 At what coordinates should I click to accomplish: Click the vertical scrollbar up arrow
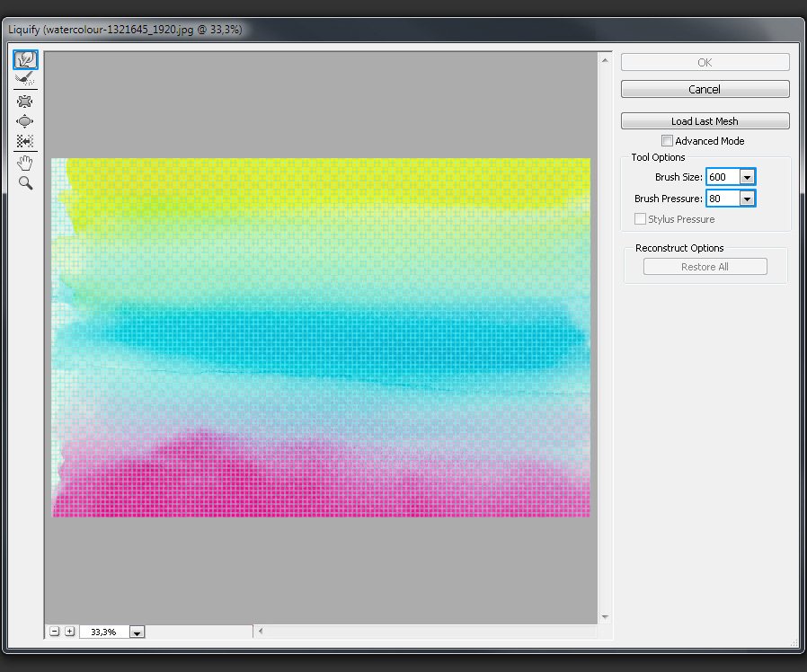click(x=605, y=60)
